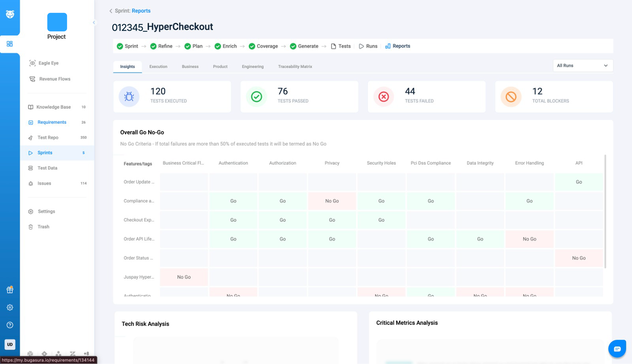This screenshot has width=632, height=364.
Task: Click the Go/No-Go table vertical scrollbar
Action: pyautogui.click(x=605, y=211)
